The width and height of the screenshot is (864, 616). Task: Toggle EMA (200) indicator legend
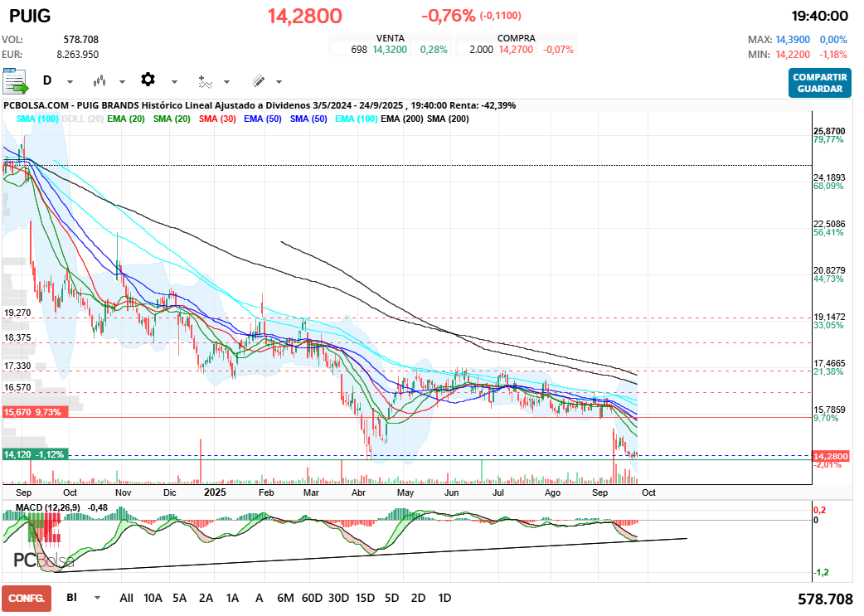tap(402, 119)
